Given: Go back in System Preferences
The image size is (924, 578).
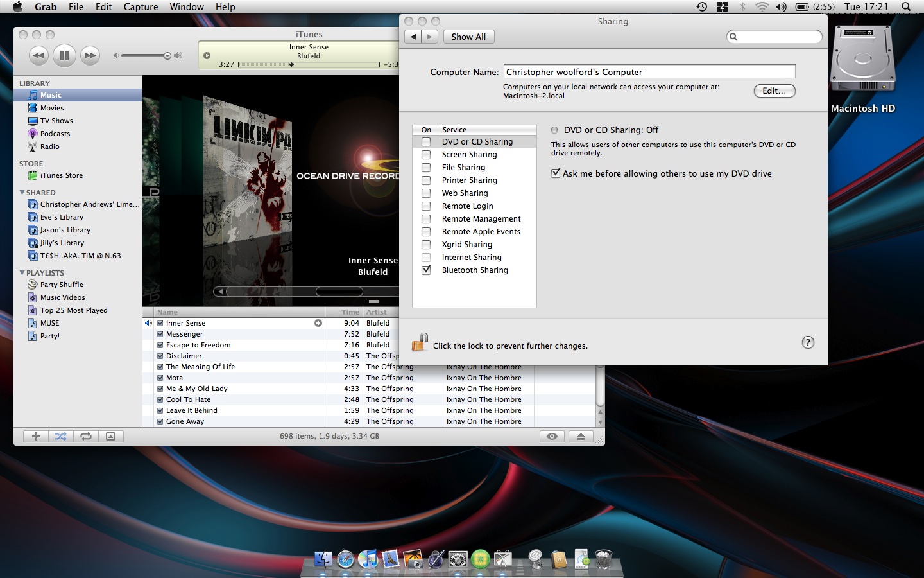Looking at the screenshot, I should pos(413,37).
